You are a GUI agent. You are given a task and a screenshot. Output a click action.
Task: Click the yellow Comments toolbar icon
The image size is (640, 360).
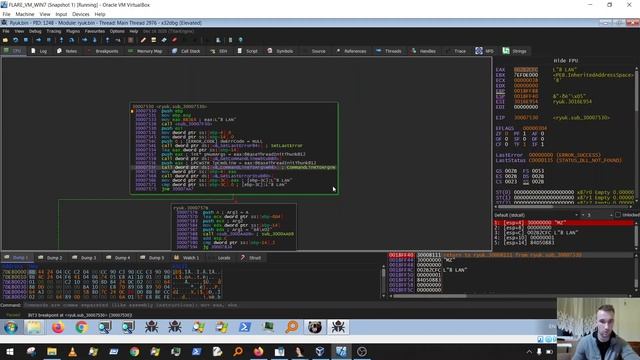[x=153, y=40]
